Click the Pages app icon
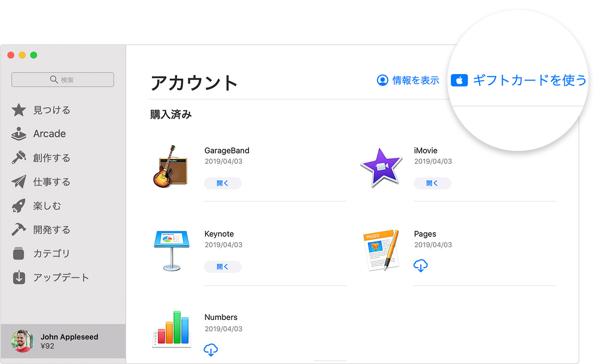This screenshot has height=364, width=610. pos(382,250)
